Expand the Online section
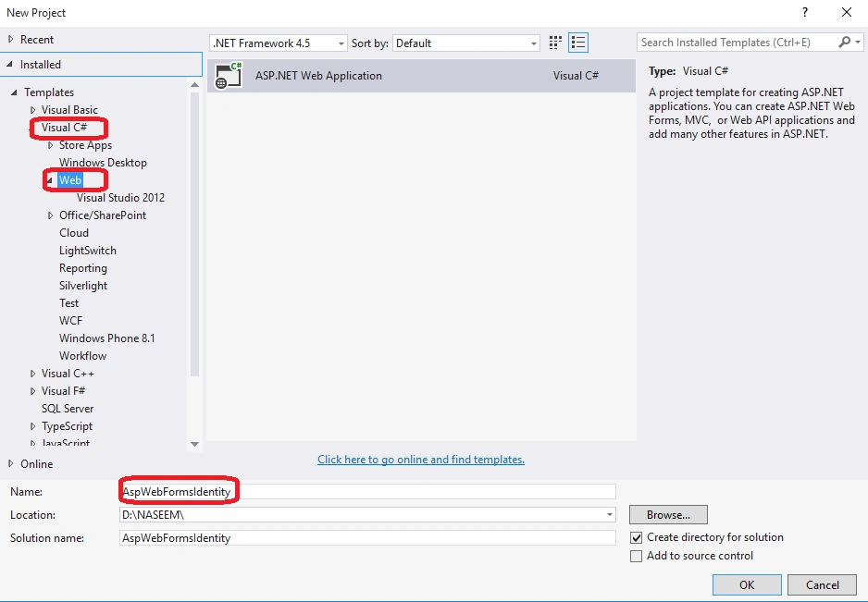The width and height of the screenshot is (868, 602). 10,463
